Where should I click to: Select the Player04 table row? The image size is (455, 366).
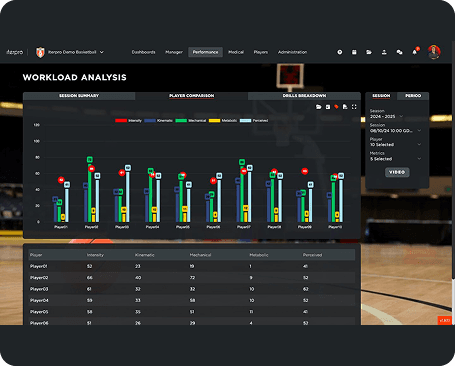[192, 300]
